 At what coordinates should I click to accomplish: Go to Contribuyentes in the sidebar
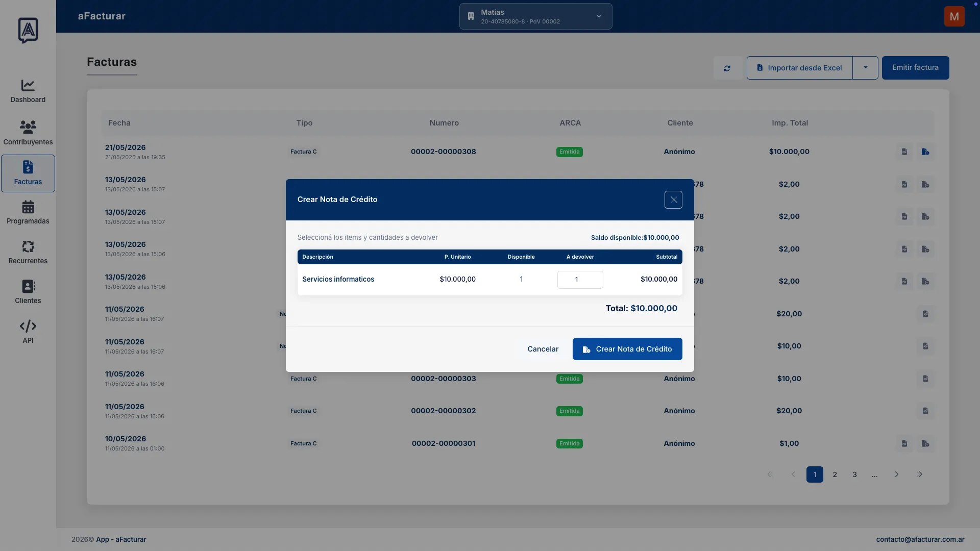point(28,133)
